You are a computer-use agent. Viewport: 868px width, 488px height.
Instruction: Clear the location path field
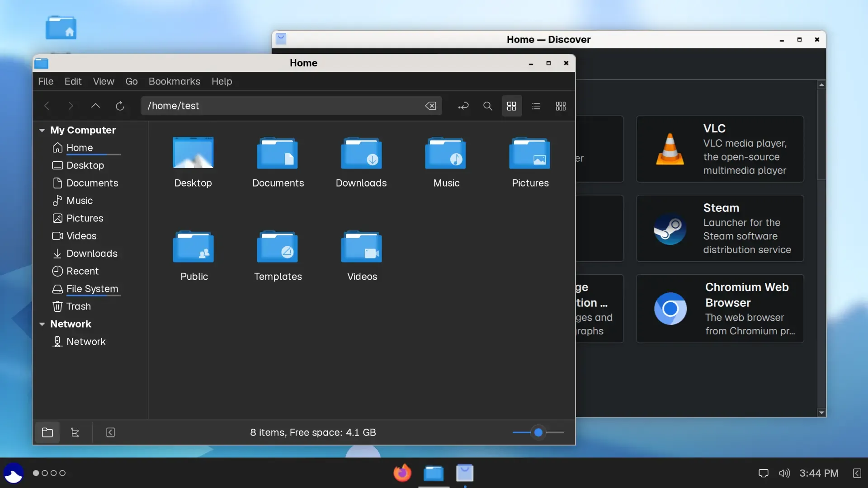[430, 106]
